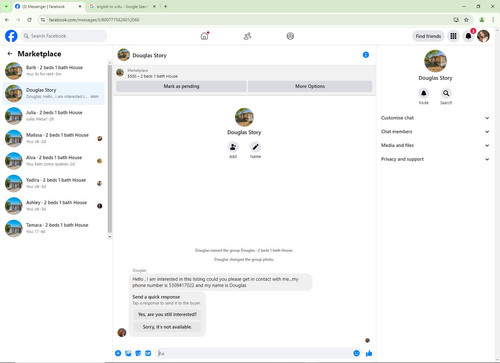This screenshot has height=363, width=500.
Task: Open the notifications bell
Action: [x=468, y=36]
